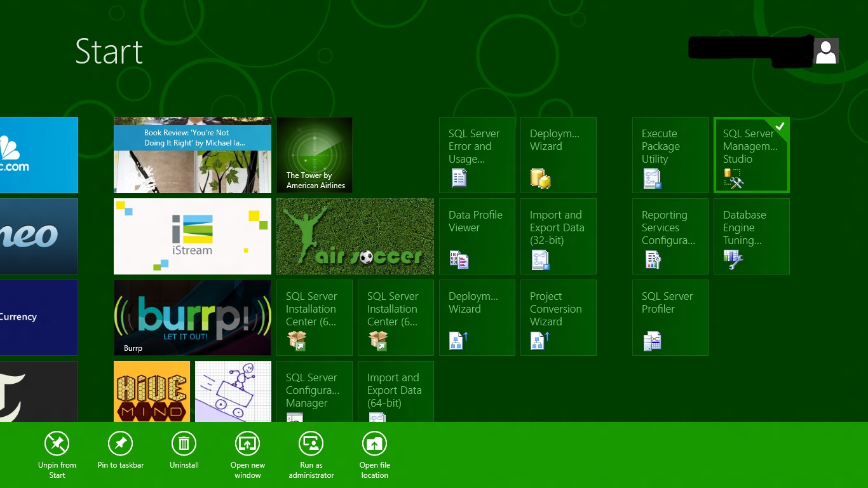
Task: Click the user account avatar icon
Action: [825, 51]
